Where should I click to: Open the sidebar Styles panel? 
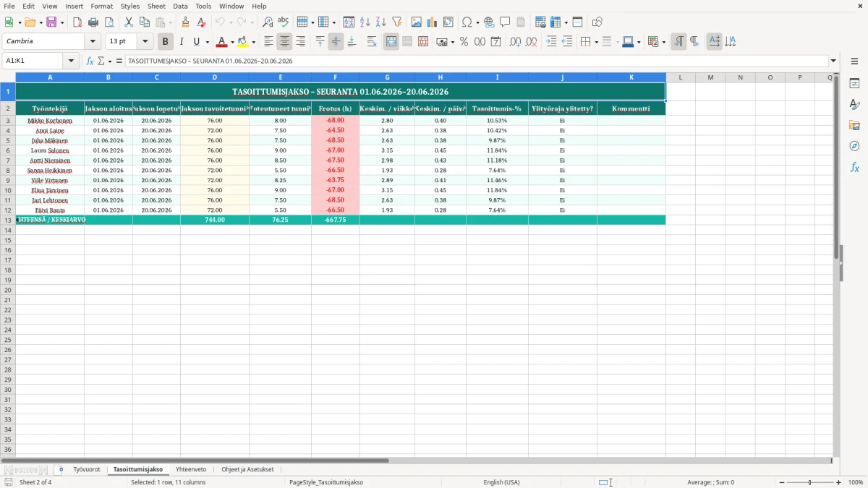coord(854,104)
